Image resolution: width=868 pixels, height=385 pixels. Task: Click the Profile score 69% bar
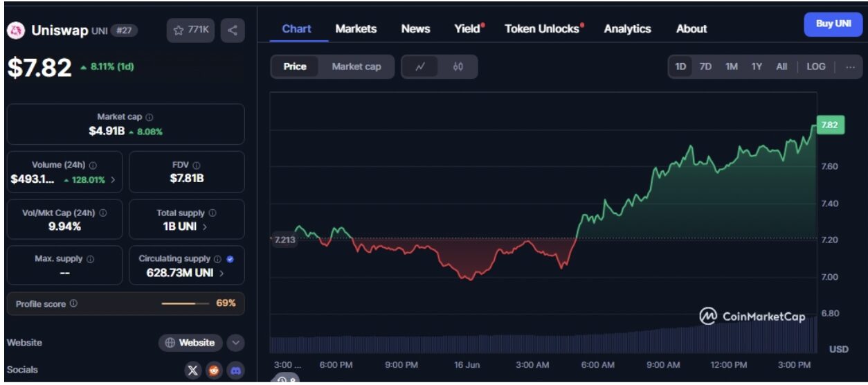[x=185, y=303]
